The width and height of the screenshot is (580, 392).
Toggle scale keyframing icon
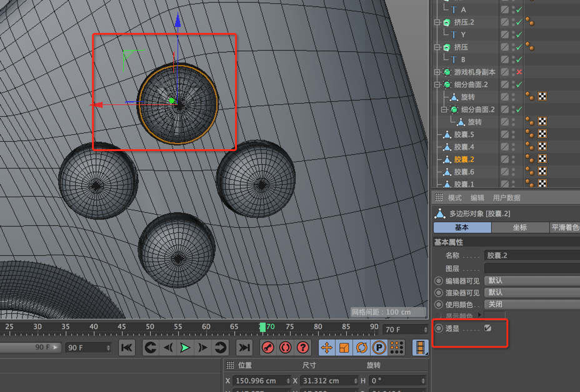[x=344, y=348]
